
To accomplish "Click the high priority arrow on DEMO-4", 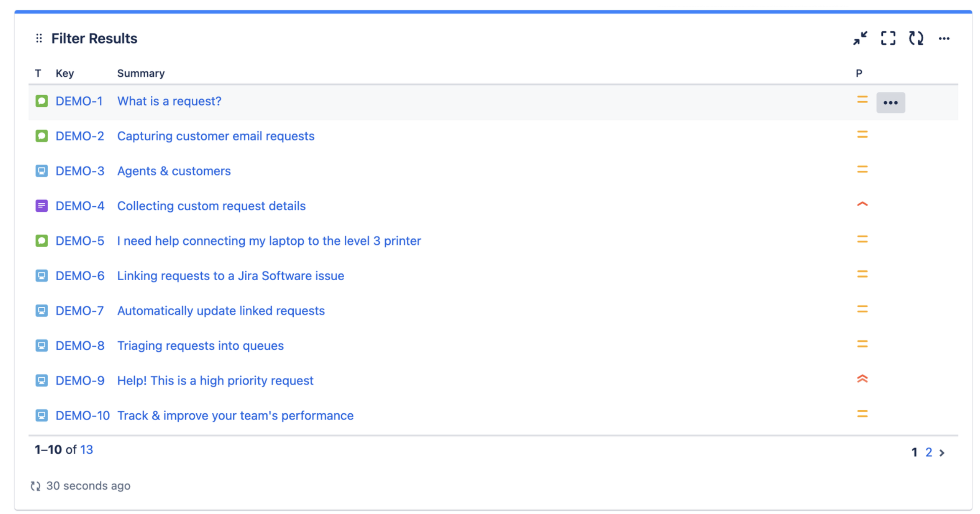I will tap(862, 205).
